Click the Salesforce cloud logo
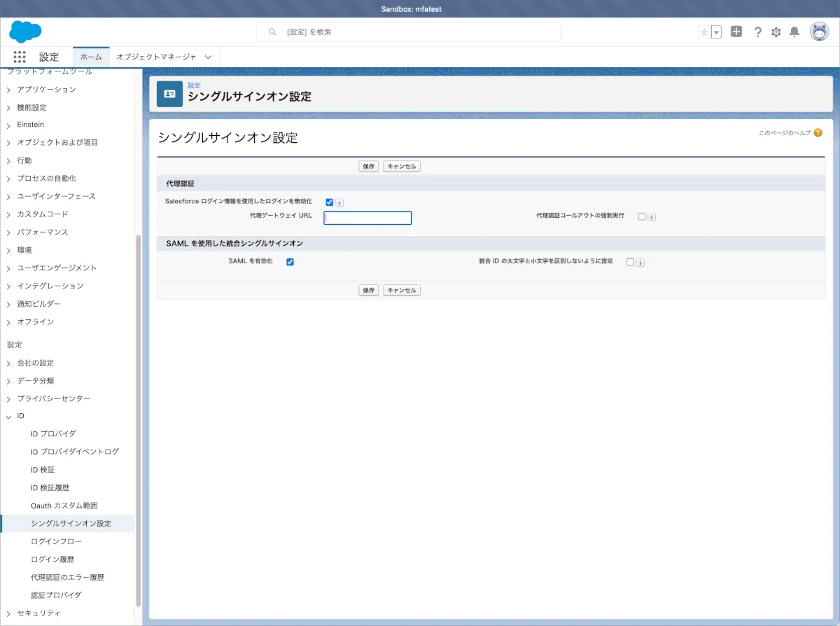 tap(25, 32)
